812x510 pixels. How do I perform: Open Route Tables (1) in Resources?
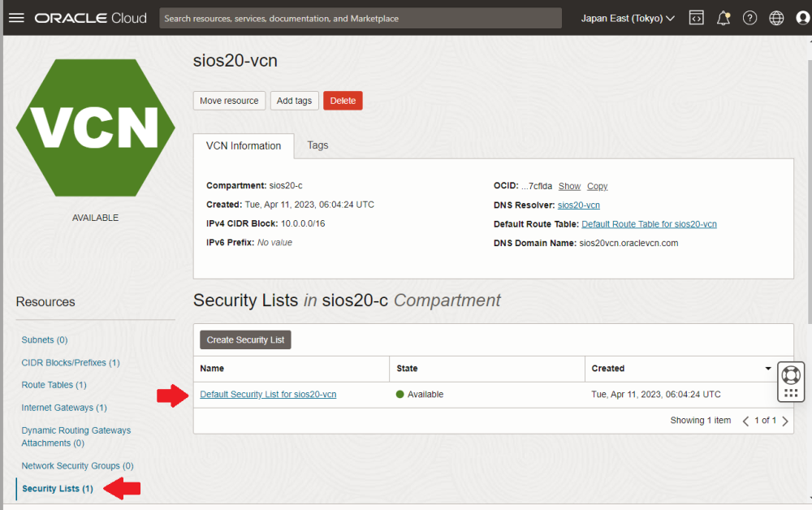point(54,385)
